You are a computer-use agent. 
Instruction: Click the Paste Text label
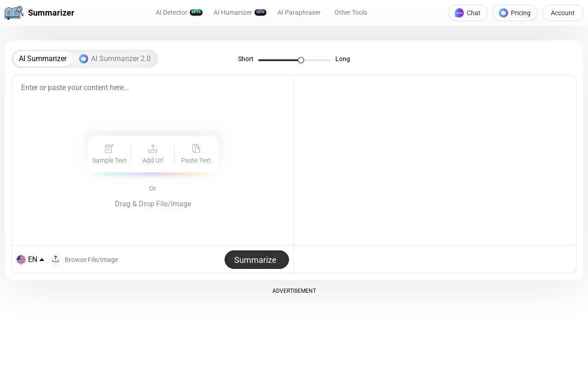196,160
